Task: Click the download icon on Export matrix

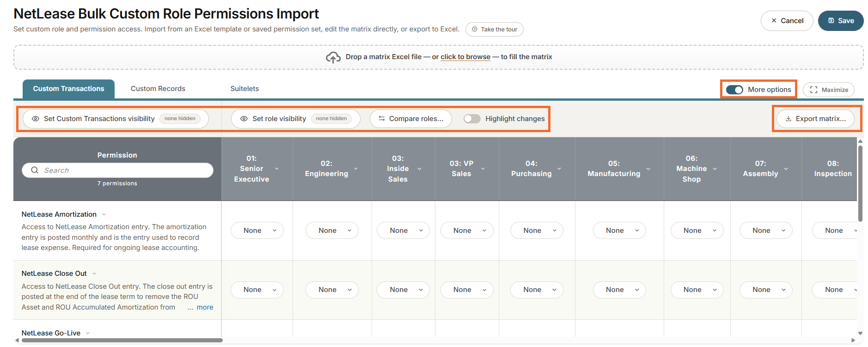Action: (789, 119)
